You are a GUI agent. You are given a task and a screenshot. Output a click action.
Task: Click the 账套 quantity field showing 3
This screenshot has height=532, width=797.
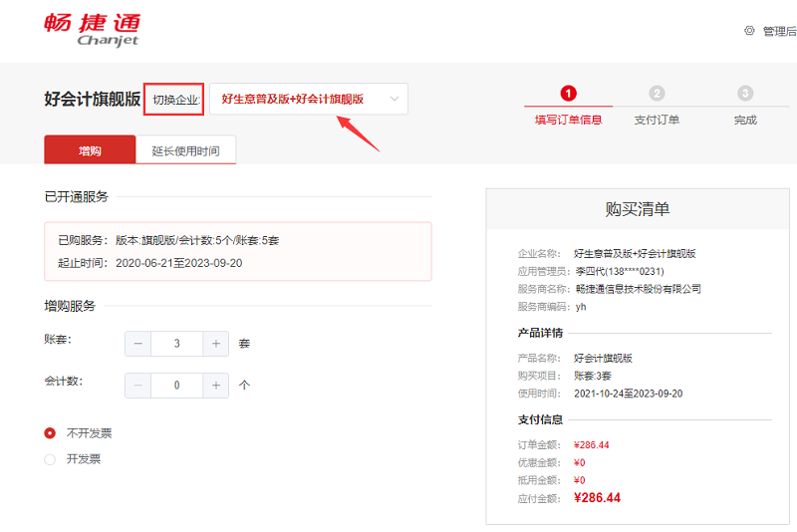tap(177, 344)
